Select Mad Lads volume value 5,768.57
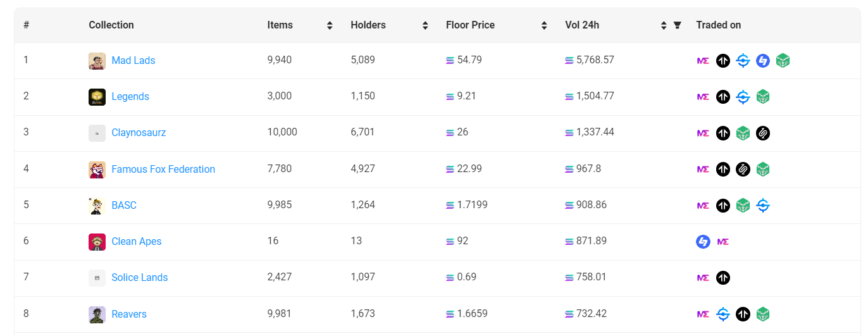Screen dimensions: 868x336 (x=595, y=60)
